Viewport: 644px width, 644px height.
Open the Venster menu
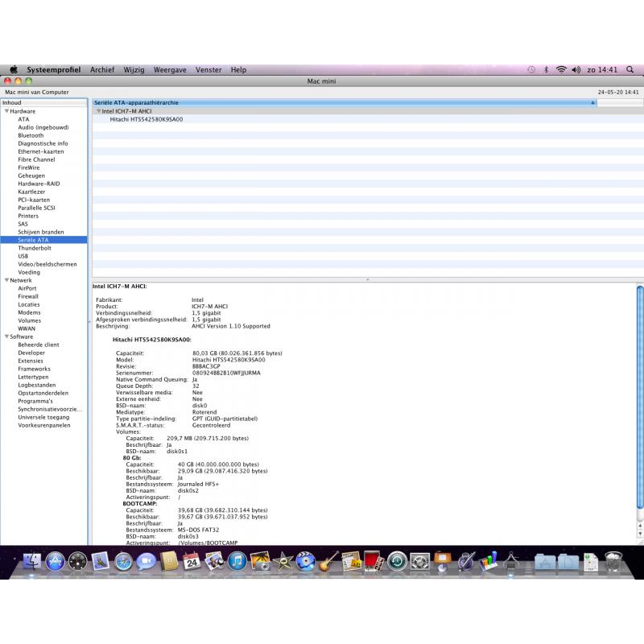coord(208,69)
